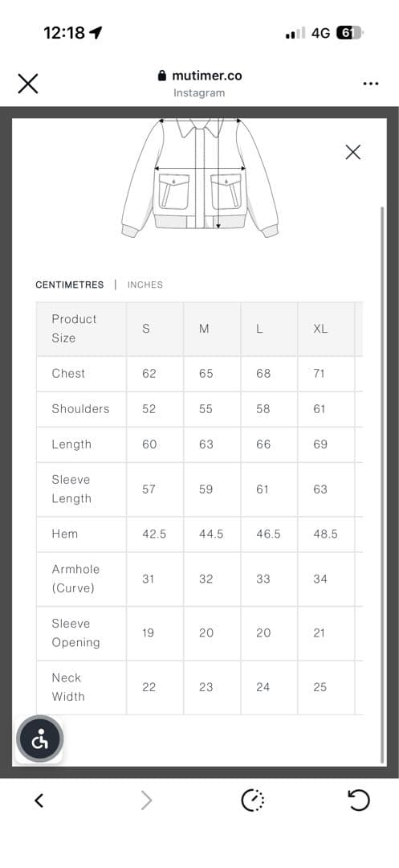
Task: Tap the Product Size header cell
Action: click(81, 329)
